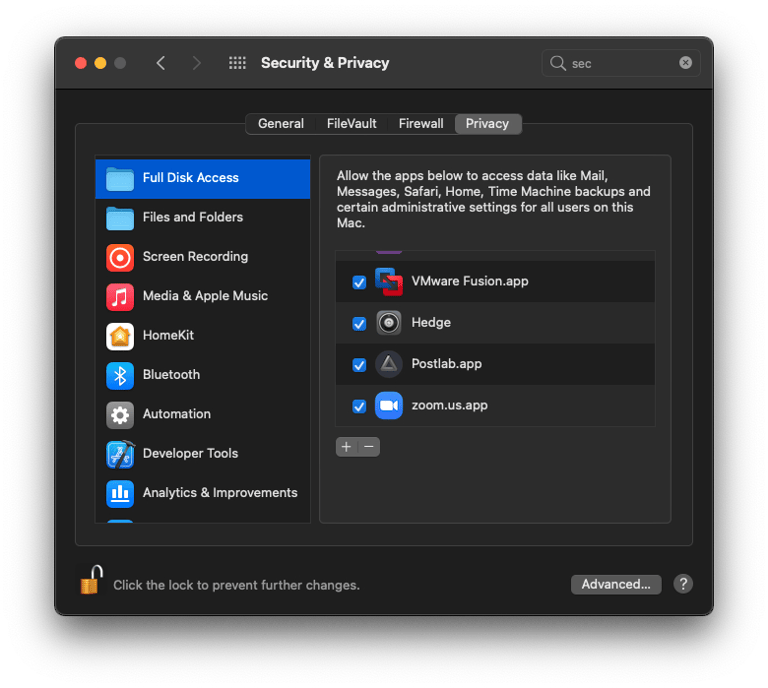Toggle zoom.us.app checkbox
The height and width of the screenshot is (688, 768).
pyautogui.click(x=359, y=407)
